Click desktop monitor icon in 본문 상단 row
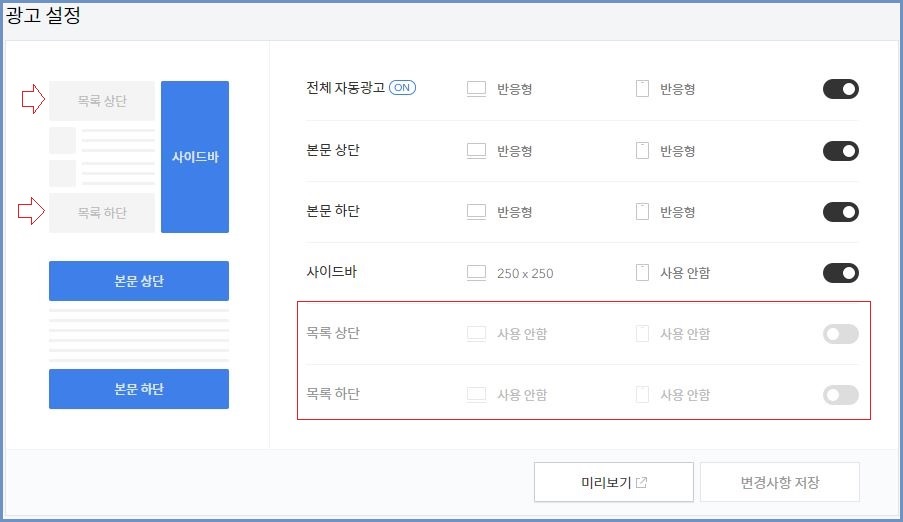Image resolution: width=903 pixels, height=522 pixels. point(476,151)
